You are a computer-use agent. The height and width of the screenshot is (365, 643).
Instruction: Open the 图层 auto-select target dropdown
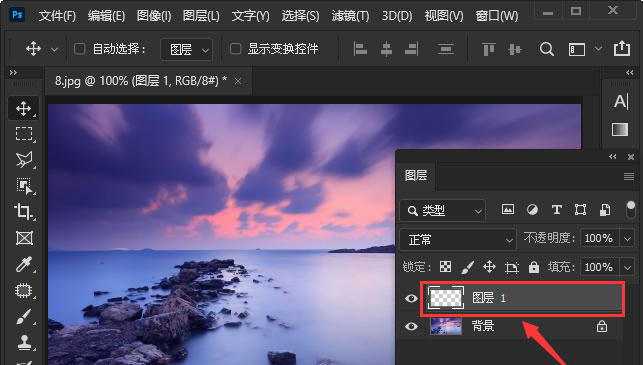coord(187,50)
